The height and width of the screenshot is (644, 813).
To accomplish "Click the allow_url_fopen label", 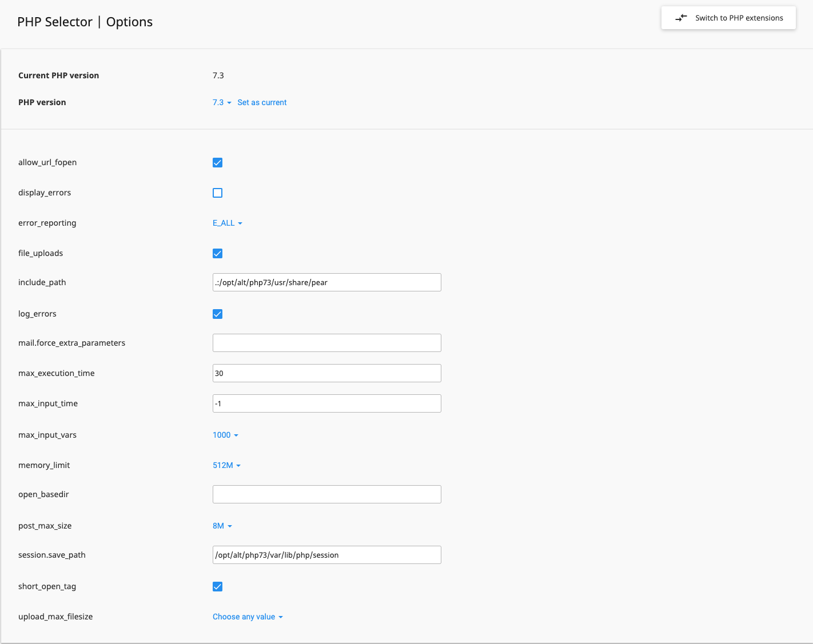I will [x=47, y=162].
